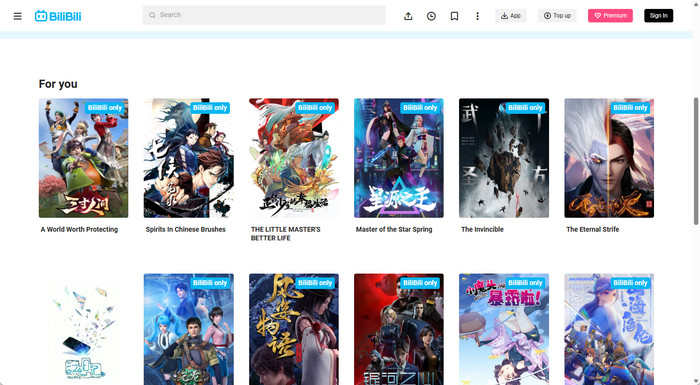
Task: Open watch history clock icon
Action: click(431, 16)
